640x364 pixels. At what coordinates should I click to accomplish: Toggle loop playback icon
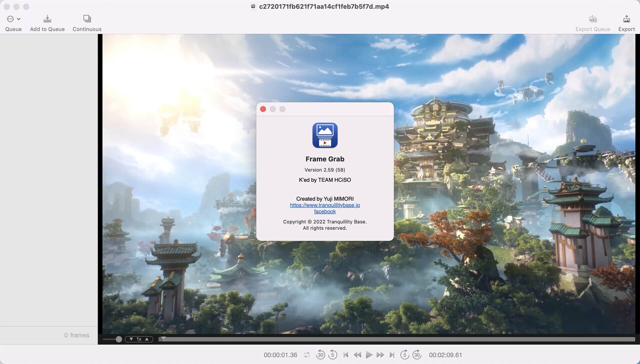[307, 355]
